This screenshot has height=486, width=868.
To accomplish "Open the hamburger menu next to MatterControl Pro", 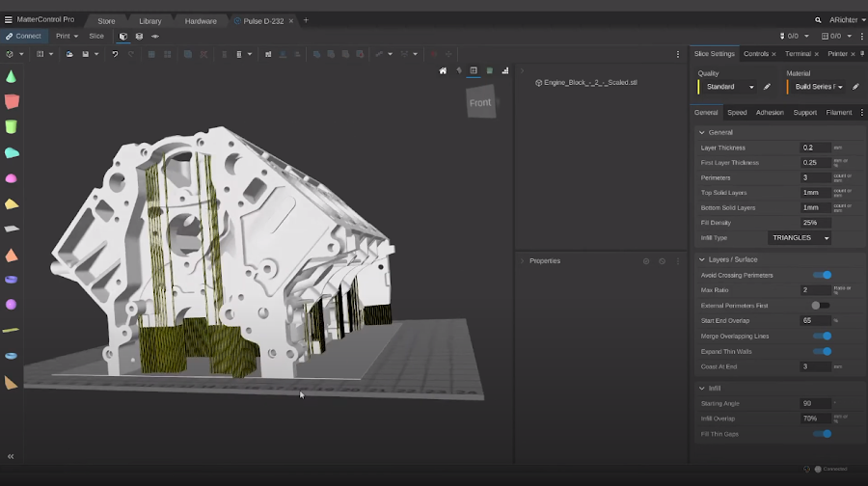I will (9, 20).
